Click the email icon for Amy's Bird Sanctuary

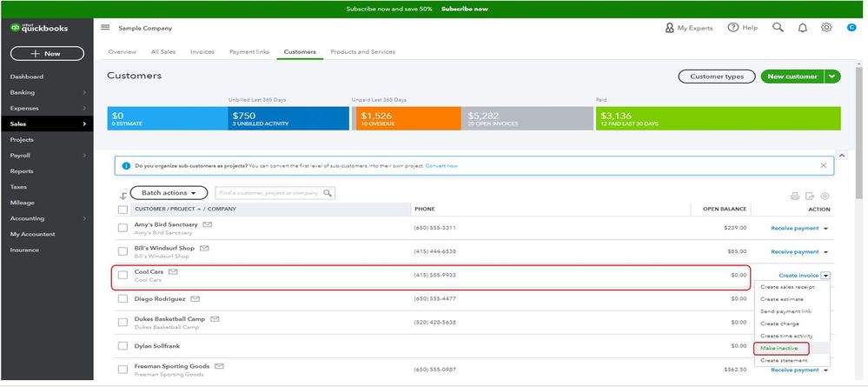click(x=207, y=224)
